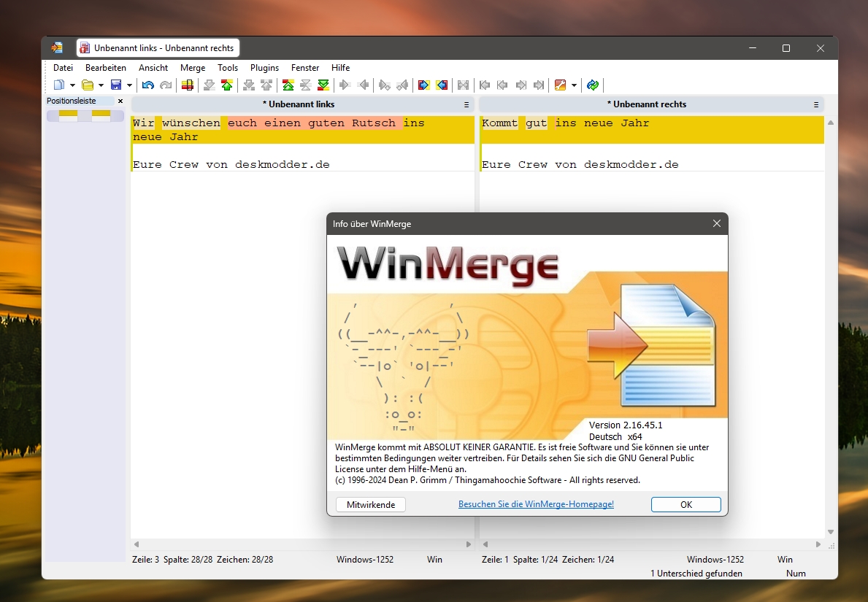
Task: Open right pane 'Unbenannt rechts' header menu
Action: 816,104
